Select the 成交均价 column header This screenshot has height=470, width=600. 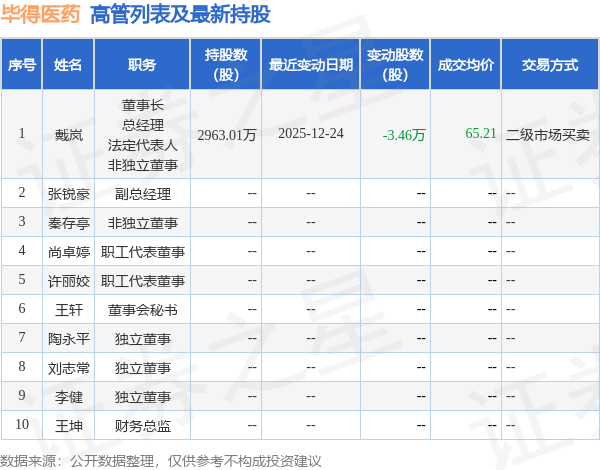tap(466, 65)
